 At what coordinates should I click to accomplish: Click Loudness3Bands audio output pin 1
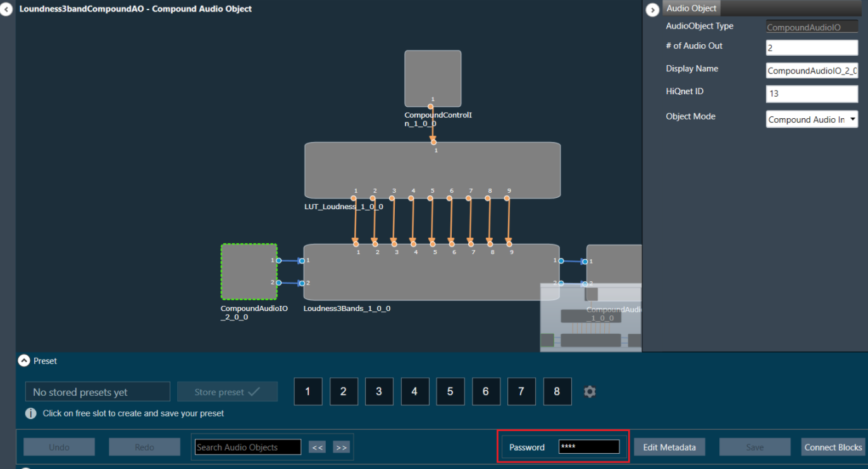point(561,260)
